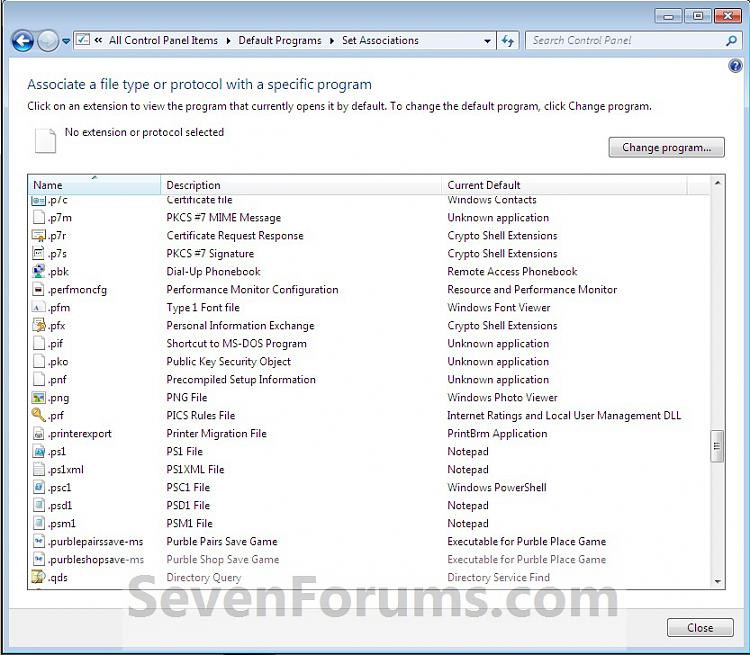Select the .purbleshopsave-ms icon
This screenshot has height=655, width=750.
click(39, 559)
